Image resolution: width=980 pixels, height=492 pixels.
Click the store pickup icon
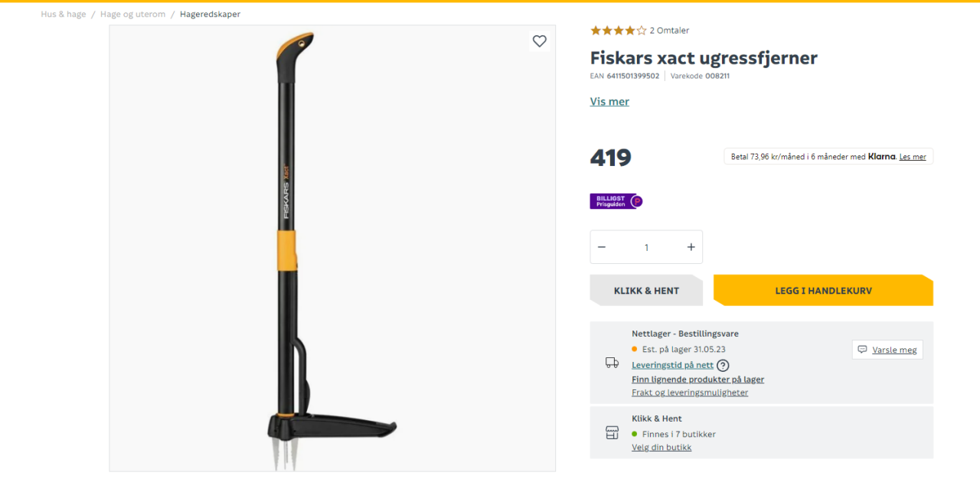[x=612, y=433]
